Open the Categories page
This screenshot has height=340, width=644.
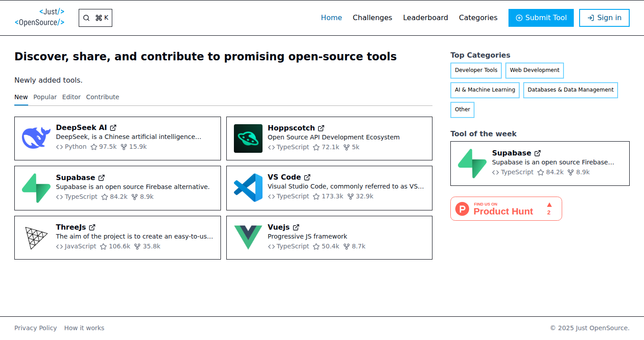click(478, 18)
